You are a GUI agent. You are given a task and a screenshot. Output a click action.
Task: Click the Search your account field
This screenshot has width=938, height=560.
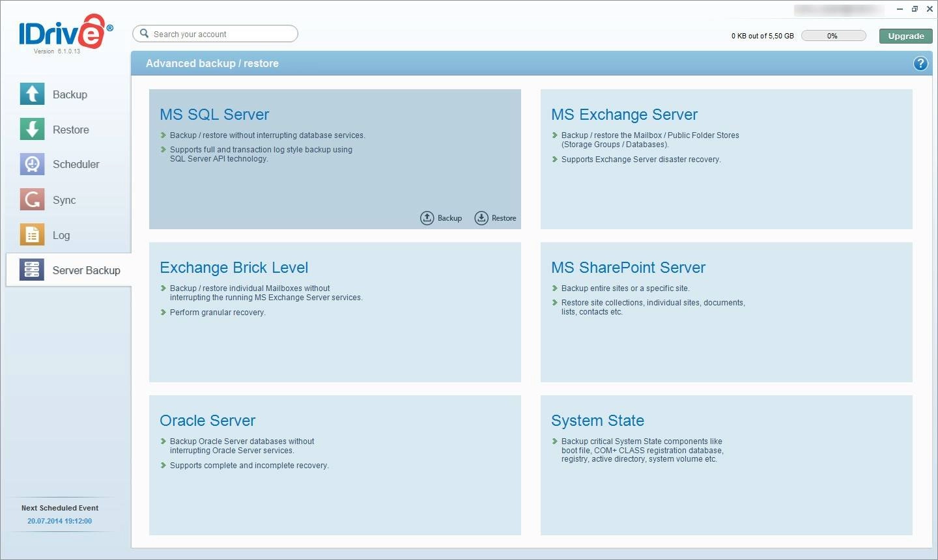coord(215,34)
